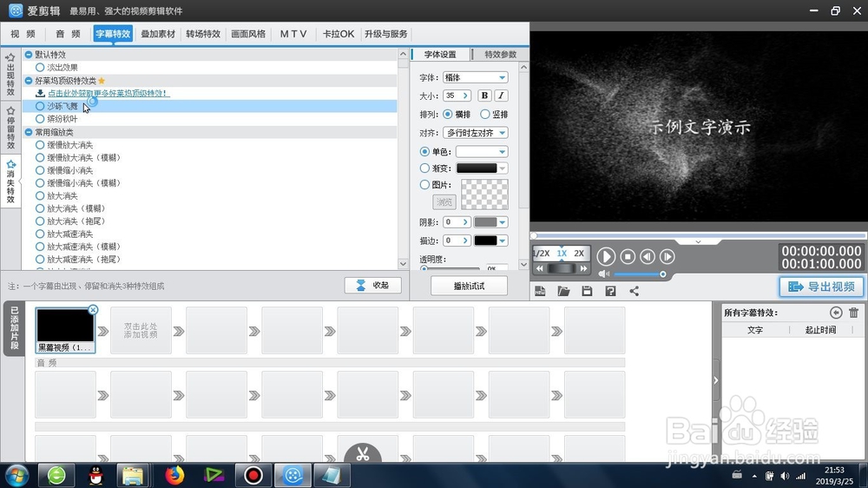Image resolution: width=868 pixels, height=488 pixels.
Task: Set playback speed to 1/2X
Action: coord(542,254)
